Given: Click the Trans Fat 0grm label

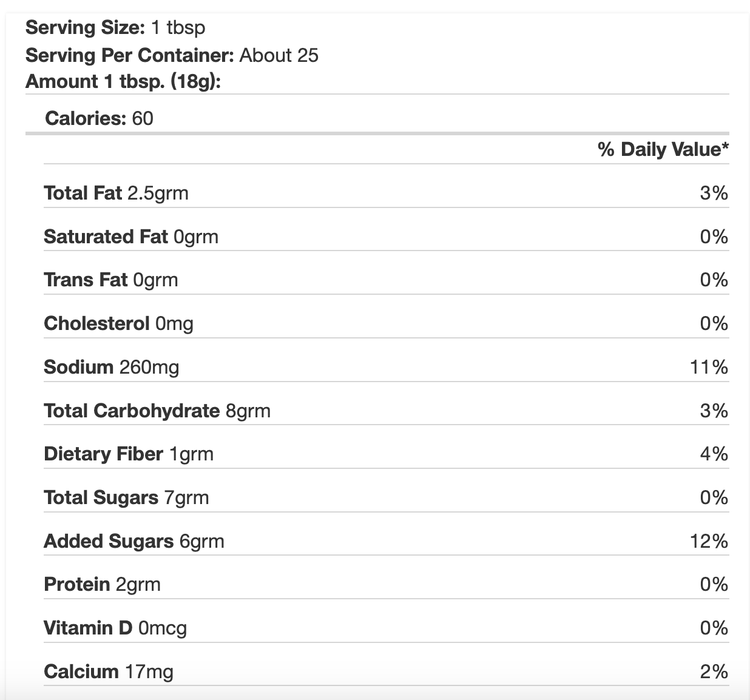Looking at the screenshot, I should [111, 280].
